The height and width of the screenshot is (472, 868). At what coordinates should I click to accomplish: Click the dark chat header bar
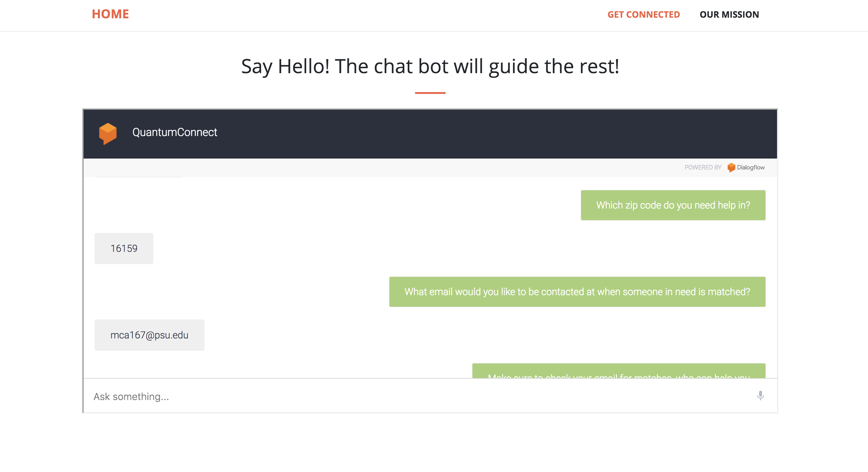(x=472, y=134)
